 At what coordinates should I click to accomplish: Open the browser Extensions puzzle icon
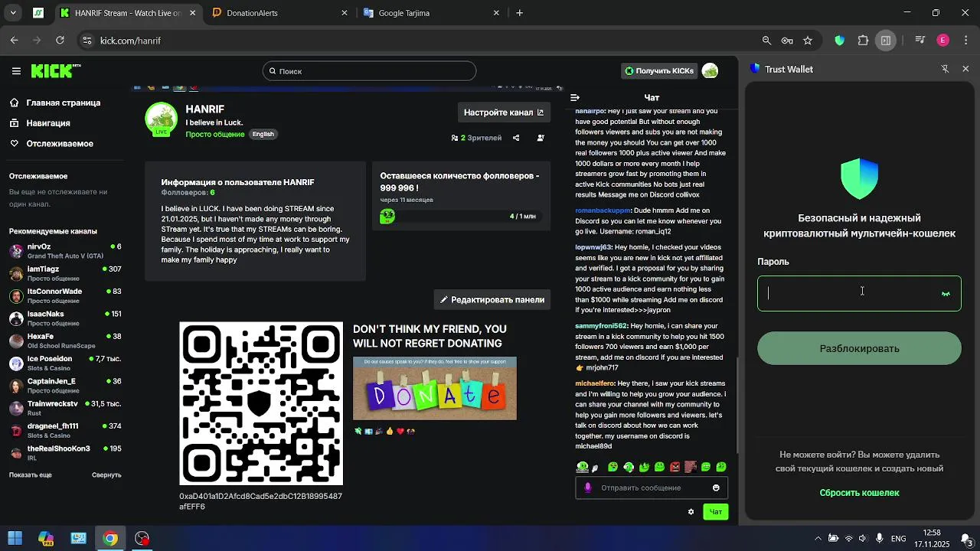pos(863,41)
